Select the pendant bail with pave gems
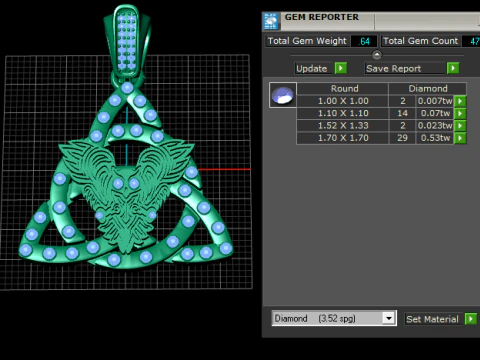The width and height of the screenshot is (480, 360). click(x=127, y=42)
